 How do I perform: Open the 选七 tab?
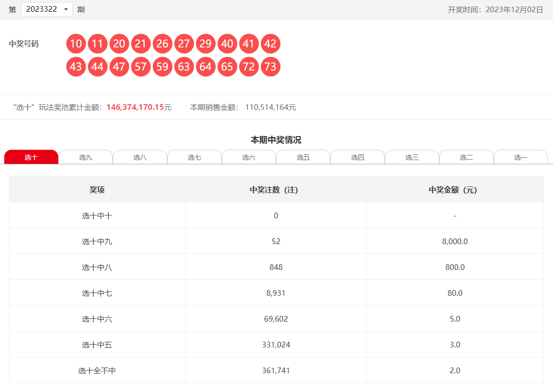click(x=195, y=157)
